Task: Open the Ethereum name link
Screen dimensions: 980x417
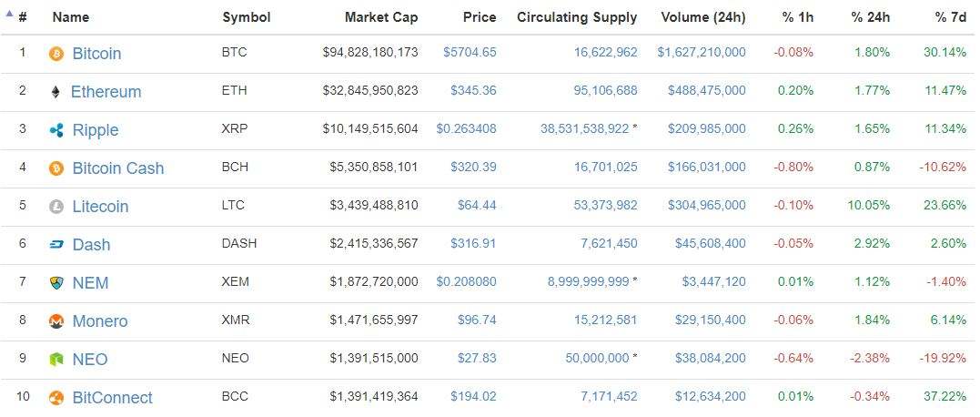Action: 106,92
